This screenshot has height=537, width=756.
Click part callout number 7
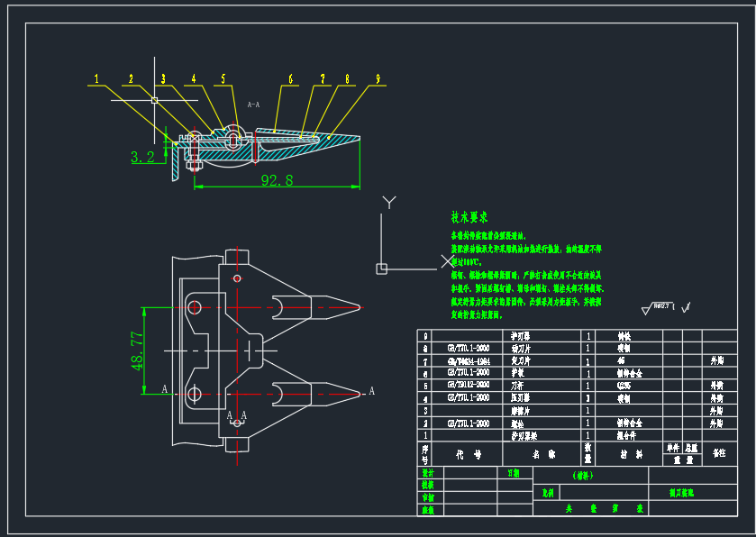[323, 78]
